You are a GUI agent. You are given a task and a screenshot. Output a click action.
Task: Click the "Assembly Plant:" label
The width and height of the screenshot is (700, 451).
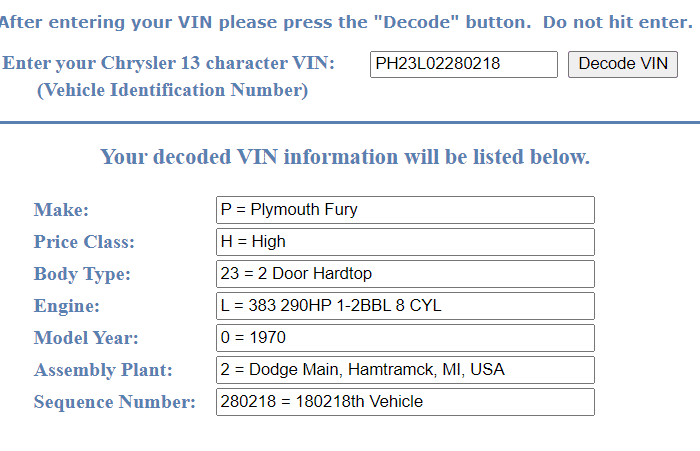103,370
